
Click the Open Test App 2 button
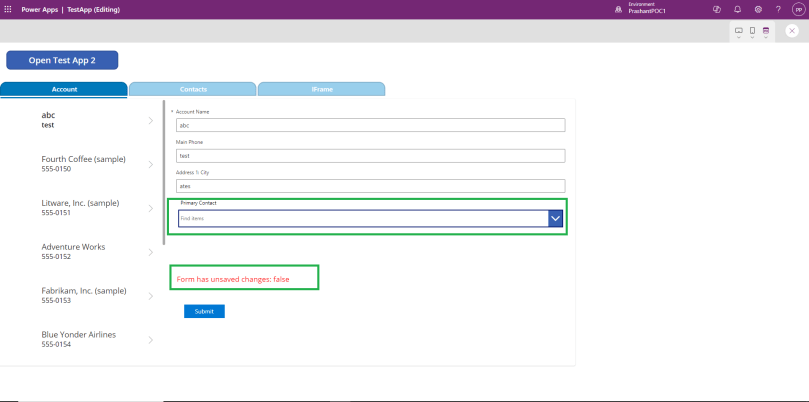click(62, 60)
